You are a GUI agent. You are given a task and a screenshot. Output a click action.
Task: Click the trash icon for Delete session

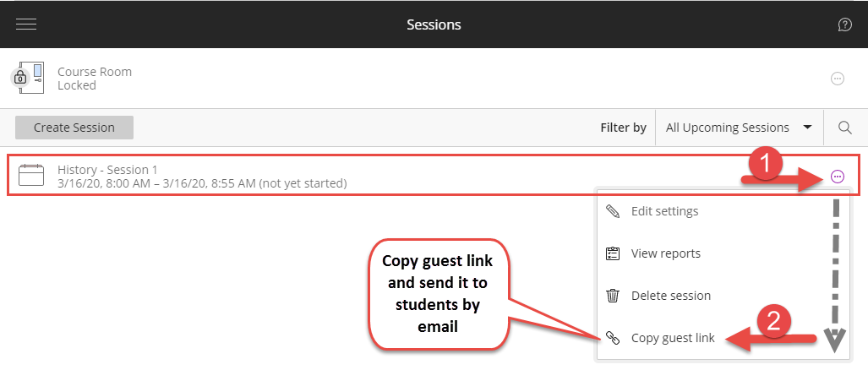tap(614, 296)
